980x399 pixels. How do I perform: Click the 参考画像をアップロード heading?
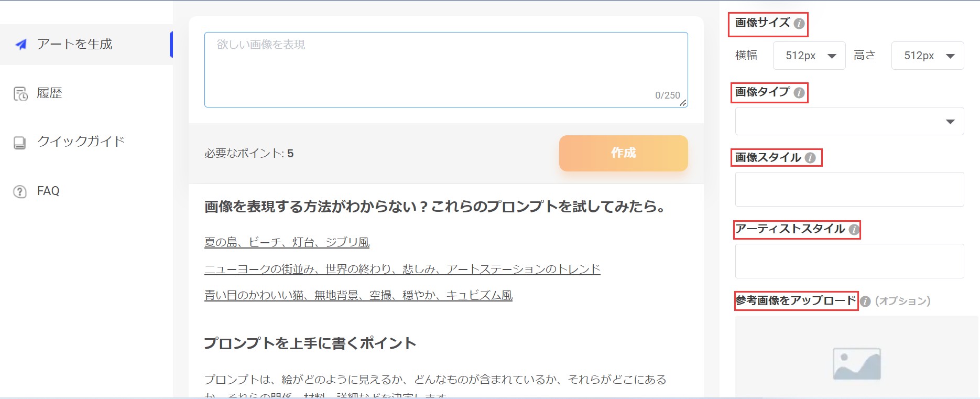[796, 300]
